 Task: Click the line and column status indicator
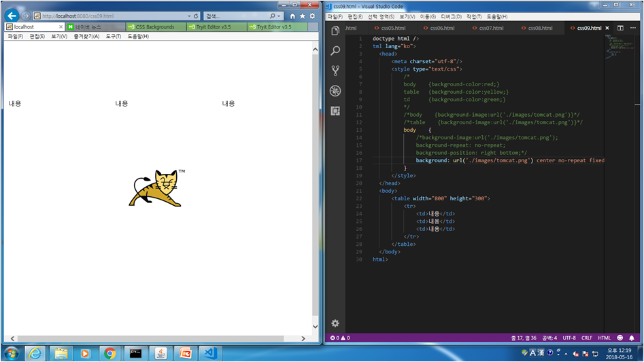(524, 338)
